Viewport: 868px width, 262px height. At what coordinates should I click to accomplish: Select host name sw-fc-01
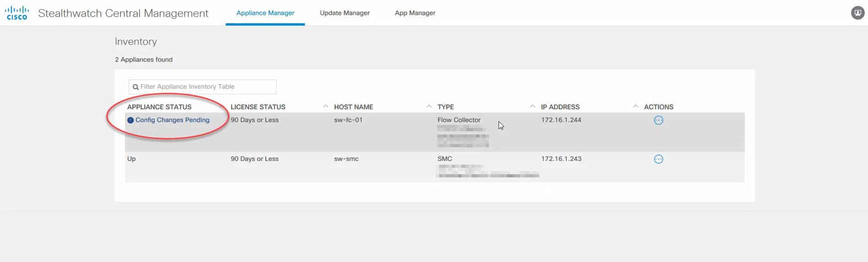[x=348, y=120]
